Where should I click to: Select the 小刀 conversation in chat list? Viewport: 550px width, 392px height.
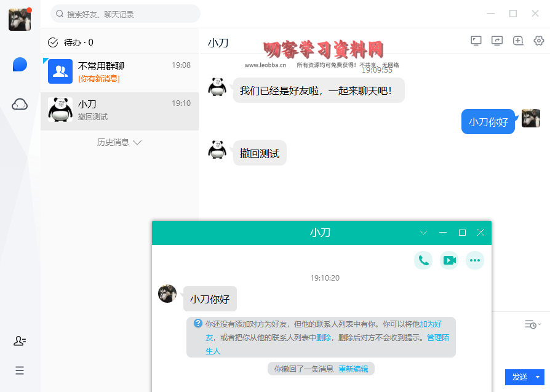119,110
